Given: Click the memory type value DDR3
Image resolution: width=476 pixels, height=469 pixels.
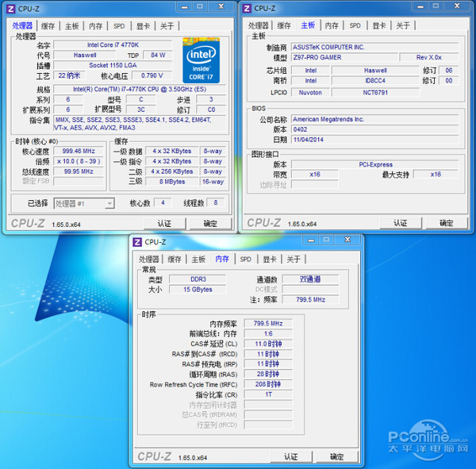Looking at the screenshot, I should 198,279.
